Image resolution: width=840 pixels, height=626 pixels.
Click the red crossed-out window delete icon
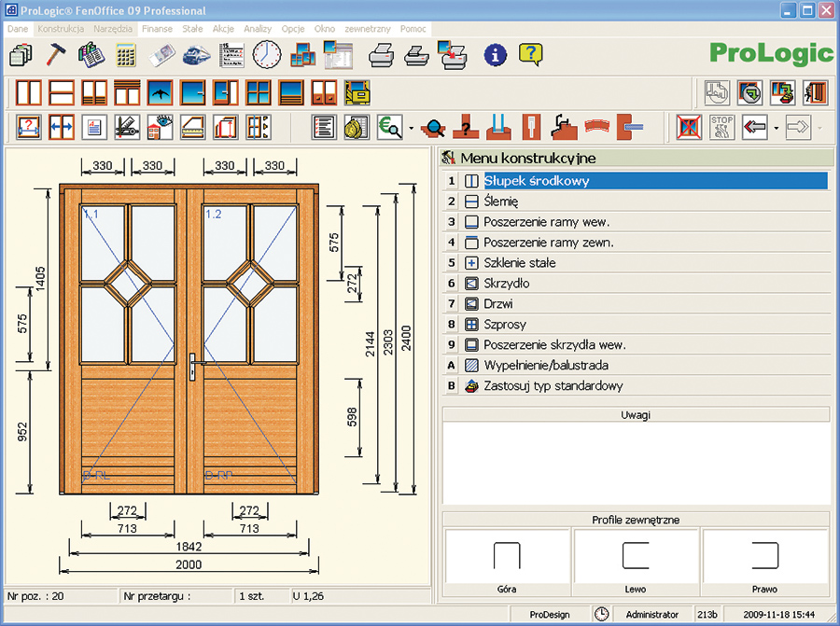pyautogui.click(x=689, y=126)
